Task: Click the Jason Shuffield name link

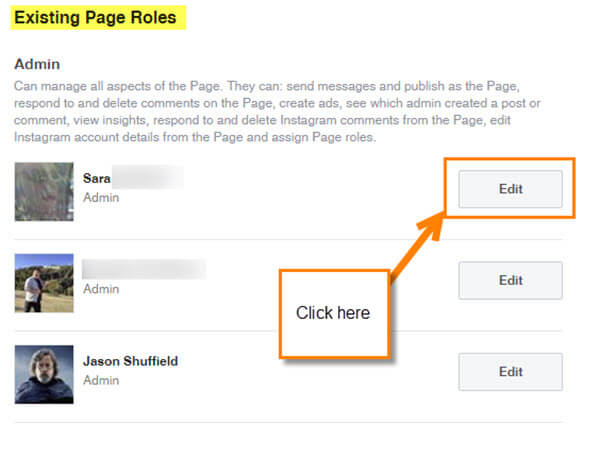Action: coord(130,361)
